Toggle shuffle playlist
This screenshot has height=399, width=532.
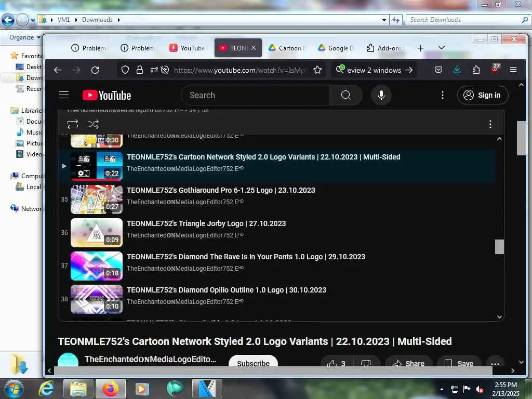[94, 124]
